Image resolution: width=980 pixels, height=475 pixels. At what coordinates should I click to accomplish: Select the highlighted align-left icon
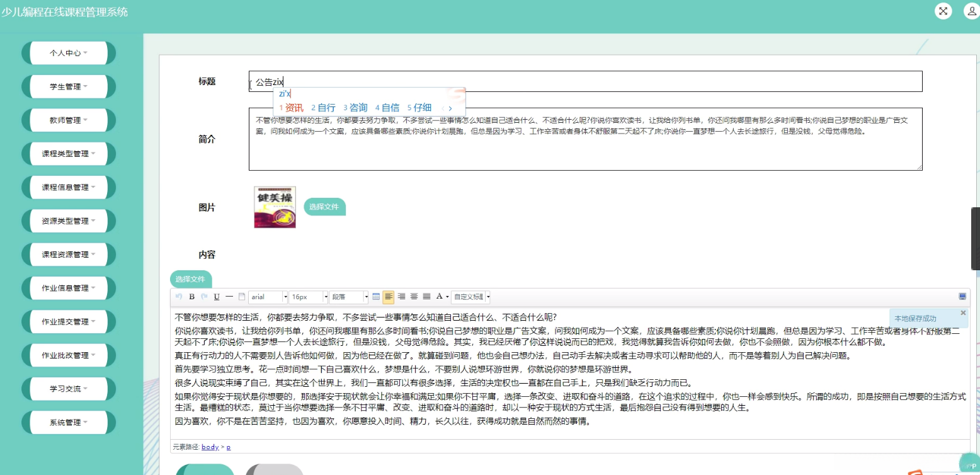point(389,297)
